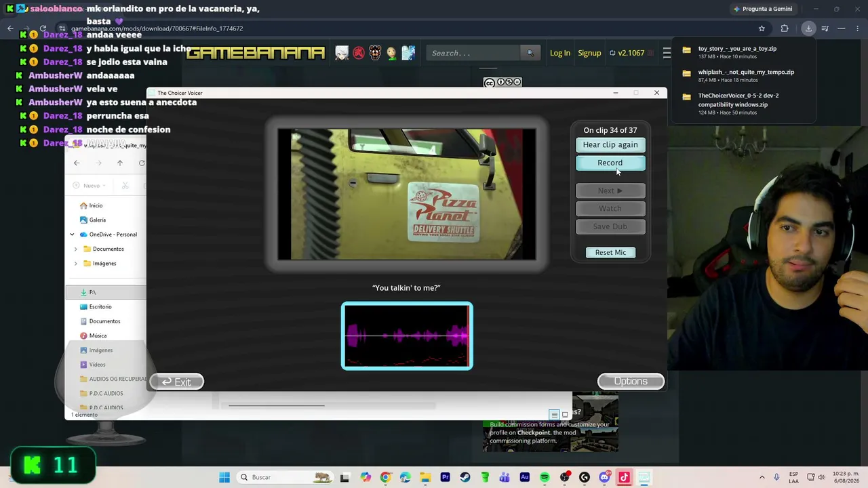Screen dimensions: 868x488
Task: Open the Nuevo dropdown in File Explorer
Action: 91,185
